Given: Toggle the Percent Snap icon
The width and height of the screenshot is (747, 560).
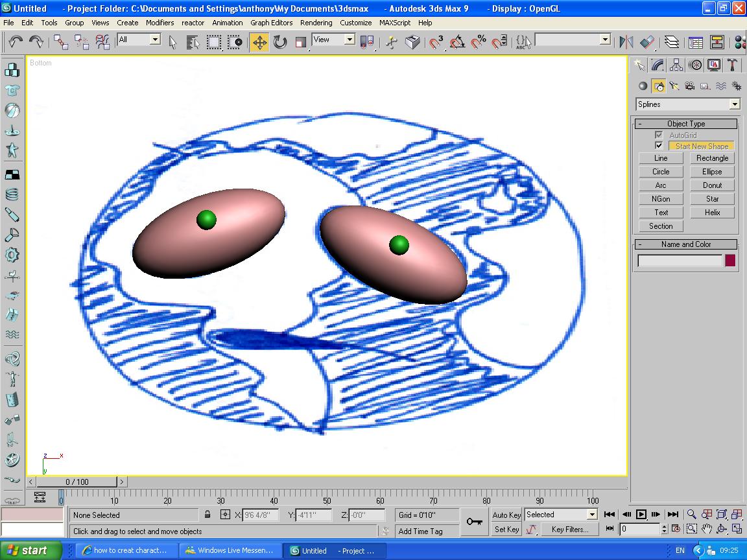Looking at the screenshot, I should [479, 42].
